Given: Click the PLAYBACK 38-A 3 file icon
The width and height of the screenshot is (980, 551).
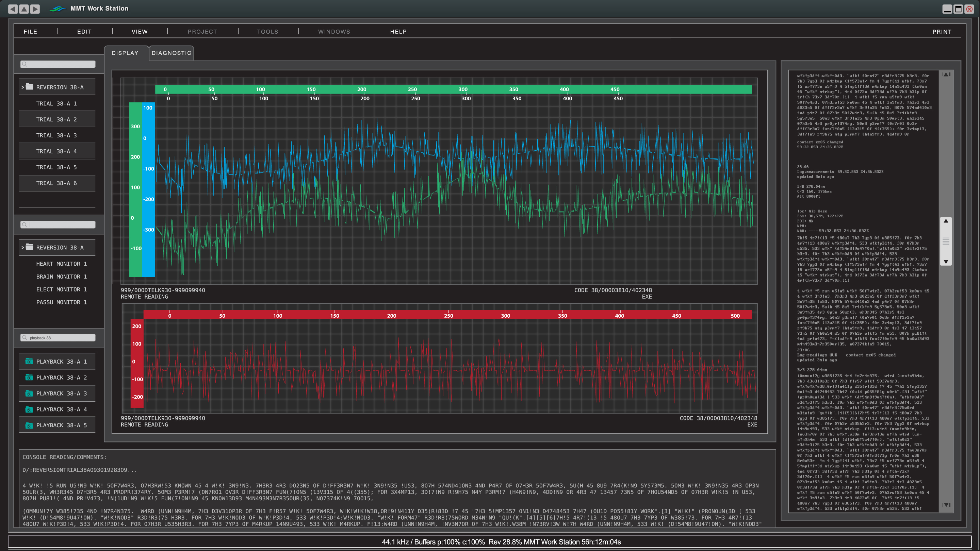Looking at the screenshot, I should [x=29, y=393].
